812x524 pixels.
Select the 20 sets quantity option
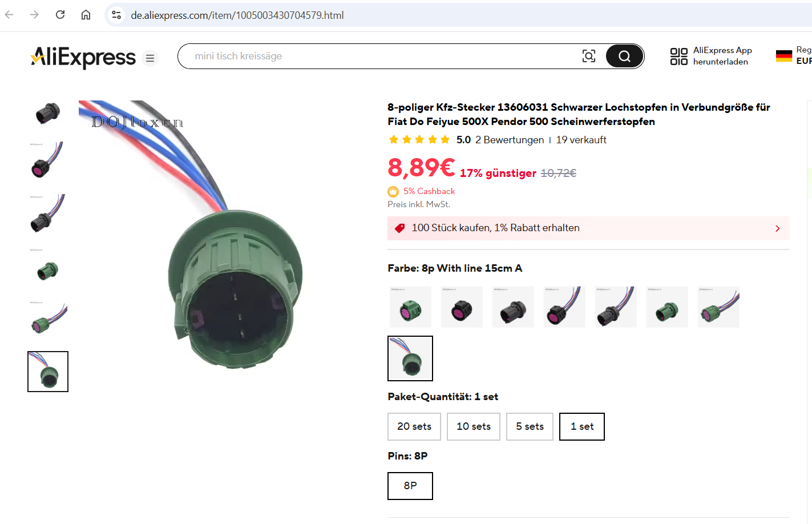(414, 426)
